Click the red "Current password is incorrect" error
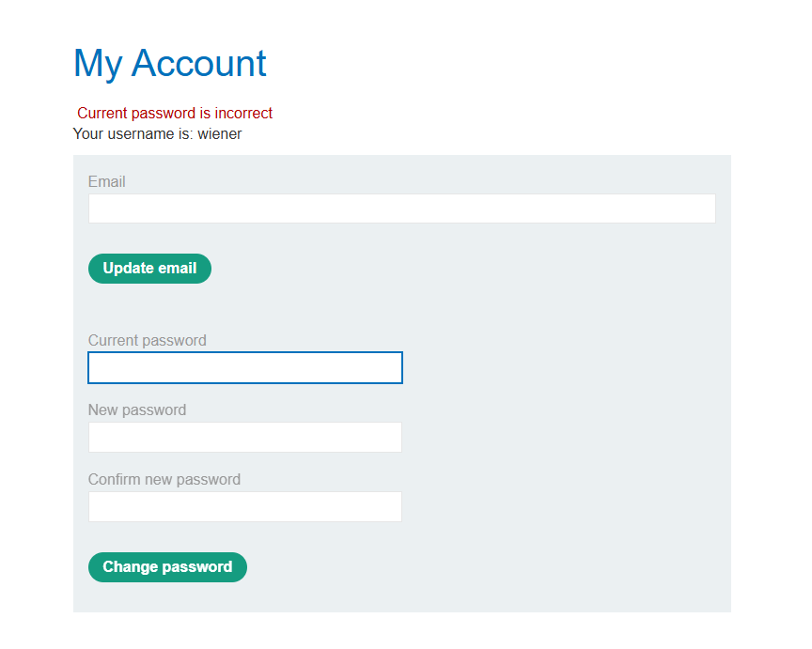 (x=175, y=114)
